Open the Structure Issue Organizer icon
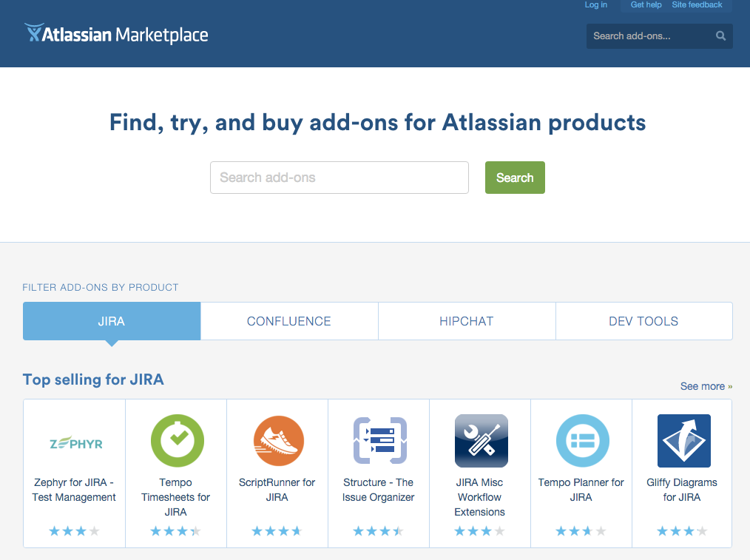The height and width of the screenshot is (560, 750). point(379,440)
